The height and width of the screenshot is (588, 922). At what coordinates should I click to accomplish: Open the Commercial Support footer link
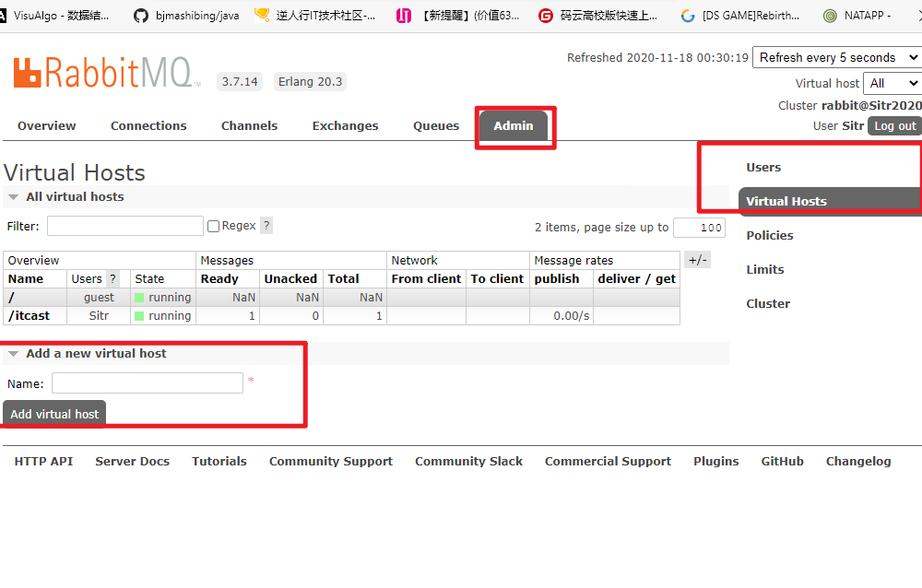(608, 462)
